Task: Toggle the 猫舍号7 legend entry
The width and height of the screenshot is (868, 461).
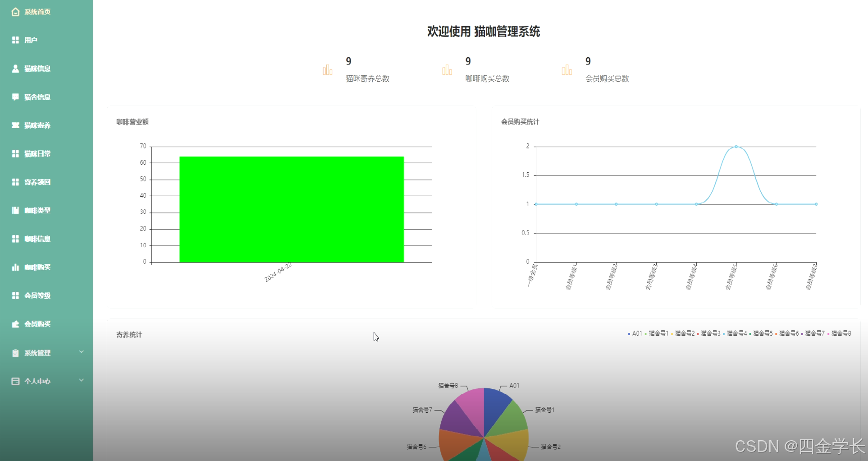Action: point(813,333)
